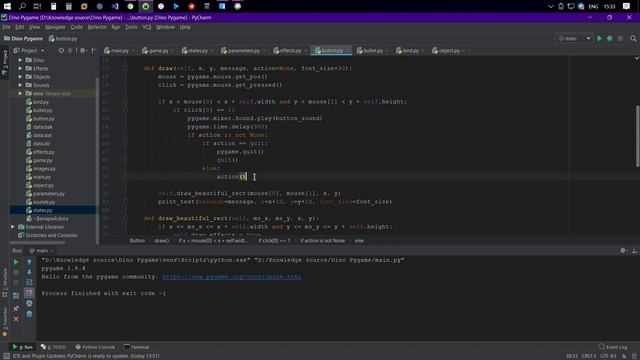Run main with the green toolbar play button

click(x=599, y=38)
